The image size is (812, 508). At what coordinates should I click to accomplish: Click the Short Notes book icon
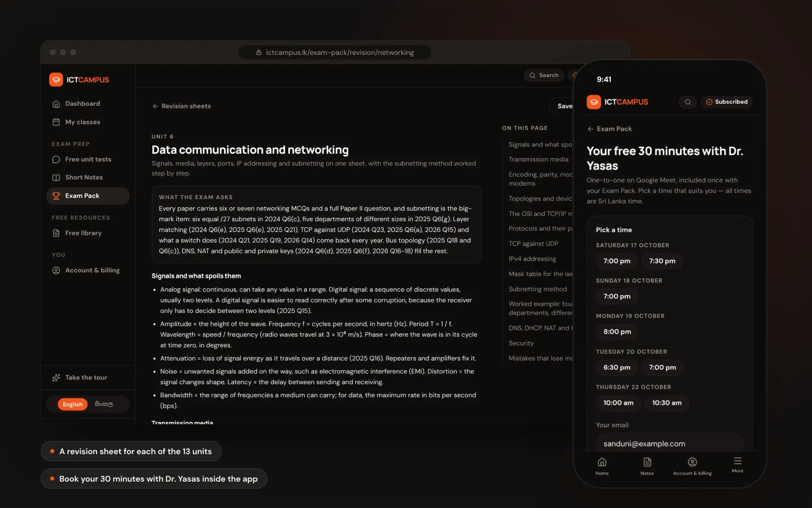[x=56, y=177]
